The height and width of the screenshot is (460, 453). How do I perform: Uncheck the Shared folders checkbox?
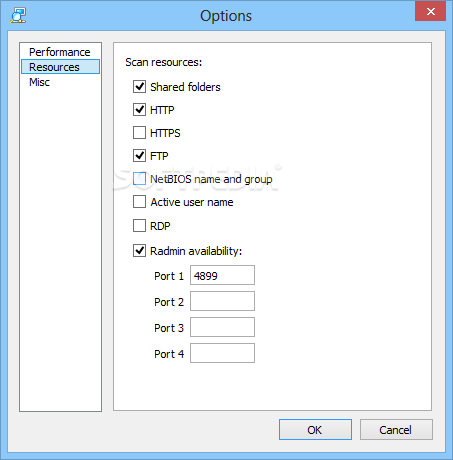point(139,87)
